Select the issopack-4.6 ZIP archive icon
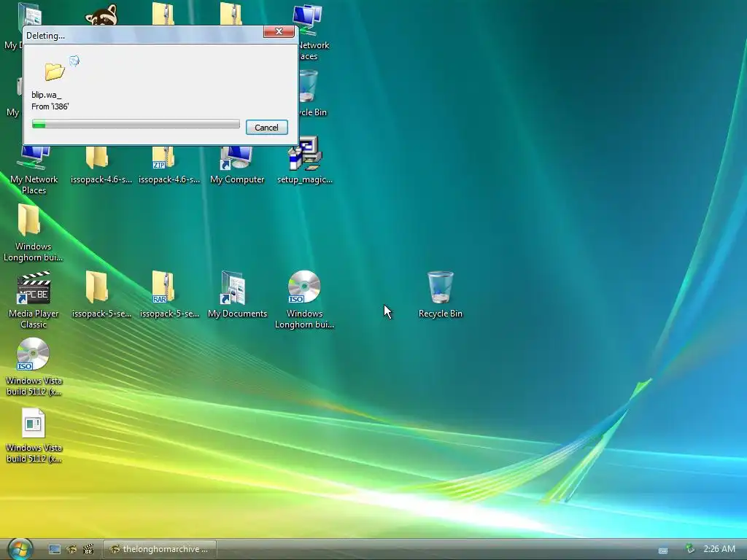 point(169,165)
